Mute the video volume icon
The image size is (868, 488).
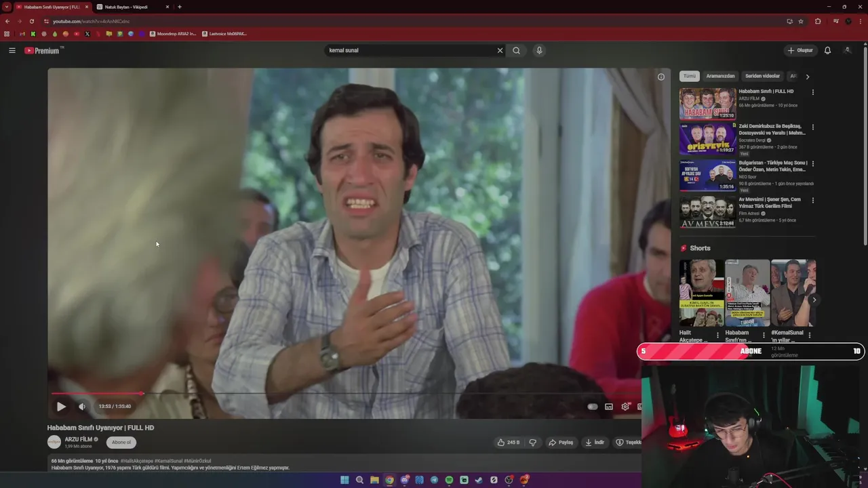(x=82, y=407)
